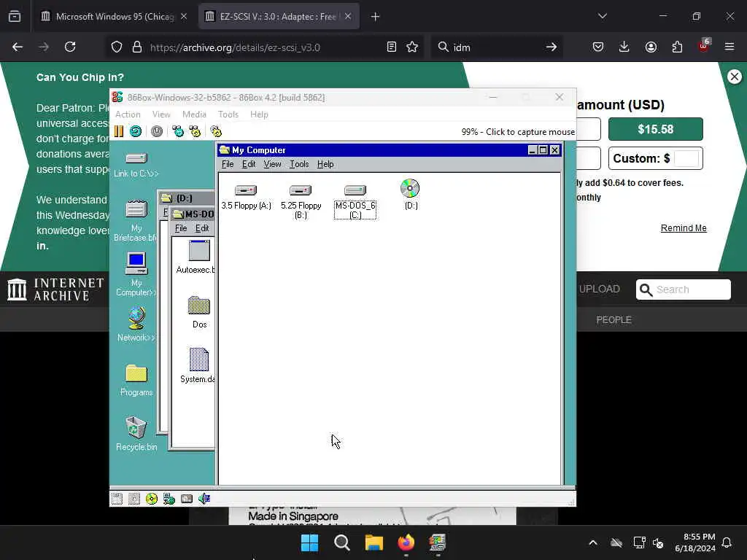Go back in browser history

pos(18,47)
